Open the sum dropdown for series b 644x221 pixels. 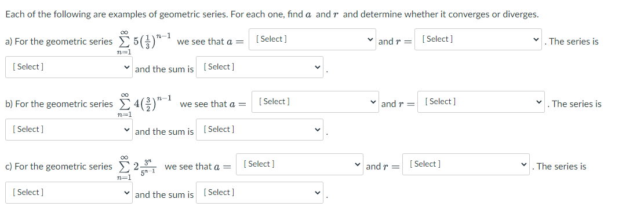[x=260, y=130]
